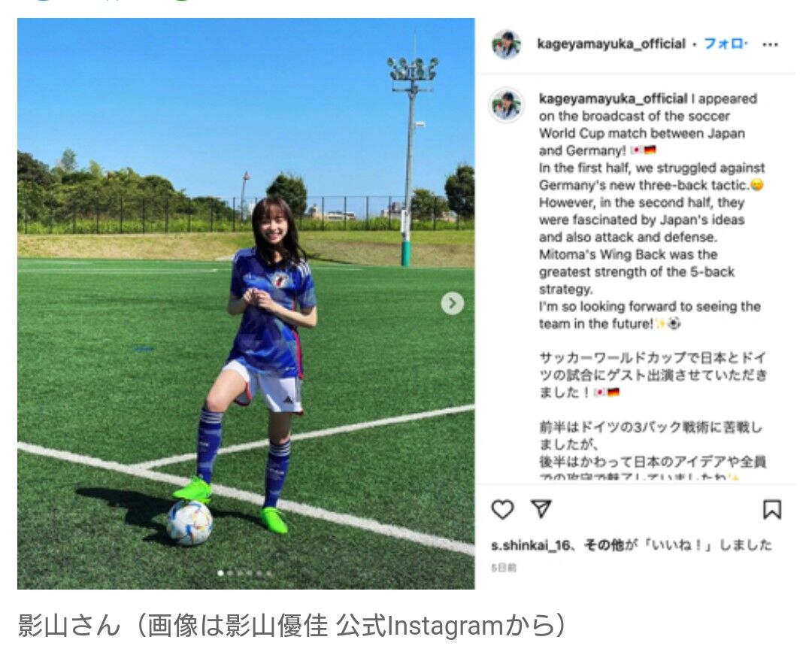Open the username link at caption start
Viewport: 812px width, 652px height.
(614, 99)
